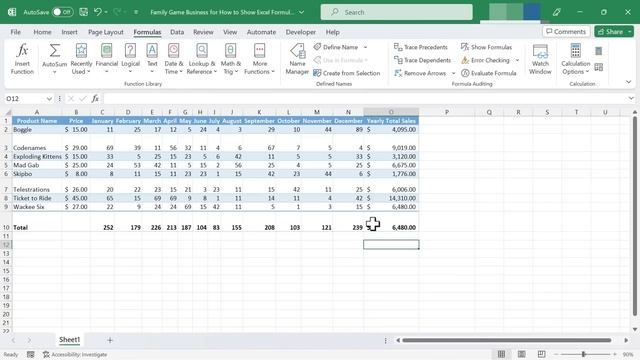The height and width of the screenshot is (360, 640).
Task: Switch to the Developer tab
Action: click(x=300, y=32)
